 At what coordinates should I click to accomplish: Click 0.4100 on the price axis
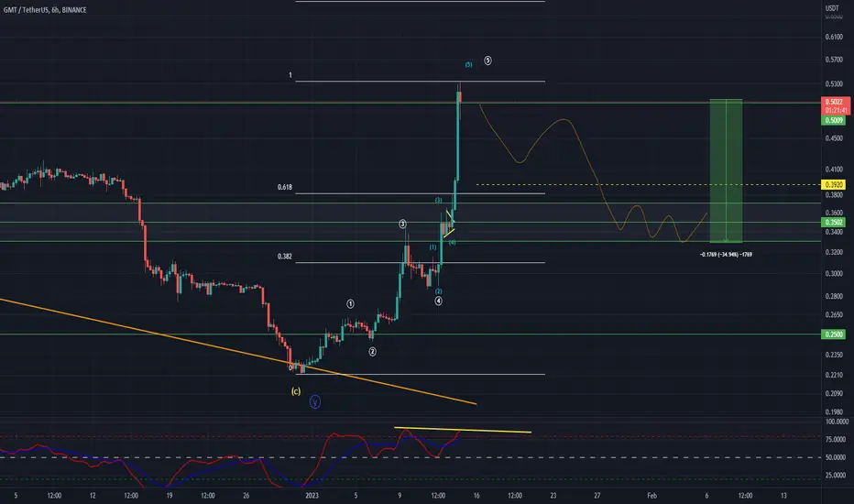coord(834,170)
